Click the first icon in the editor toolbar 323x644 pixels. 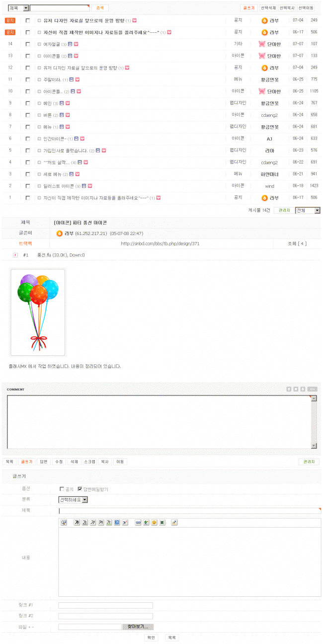point(64,522)
